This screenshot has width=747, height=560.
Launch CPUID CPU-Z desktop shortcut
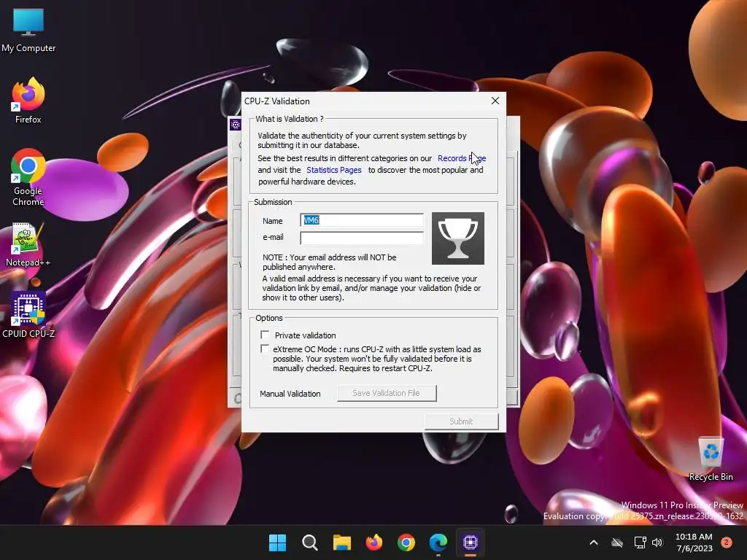click(x=28, y=315)
